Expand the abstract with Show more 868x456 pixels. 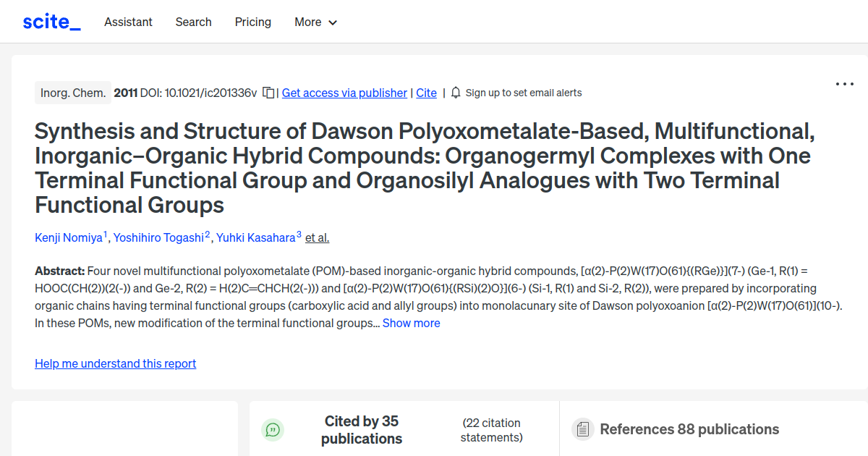click(411, 323)
